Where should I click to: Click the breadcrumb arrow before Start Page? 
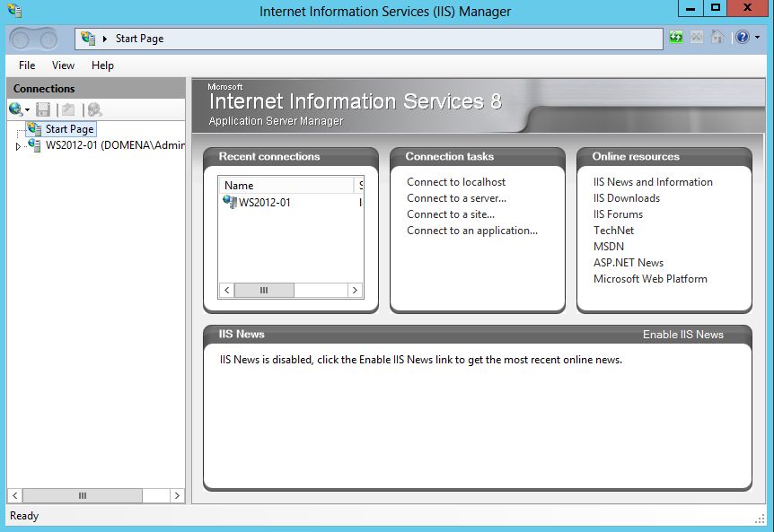pos(105,39)
